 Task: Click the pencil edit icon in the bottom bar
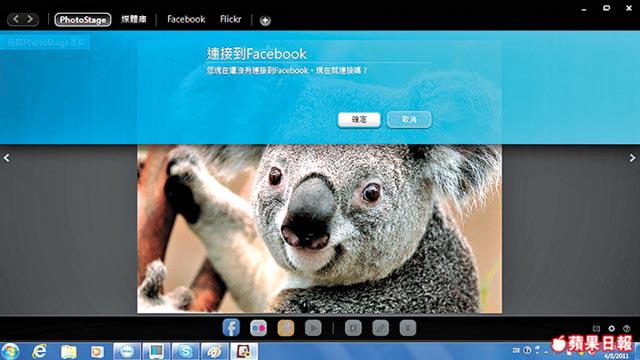(380, 328)
